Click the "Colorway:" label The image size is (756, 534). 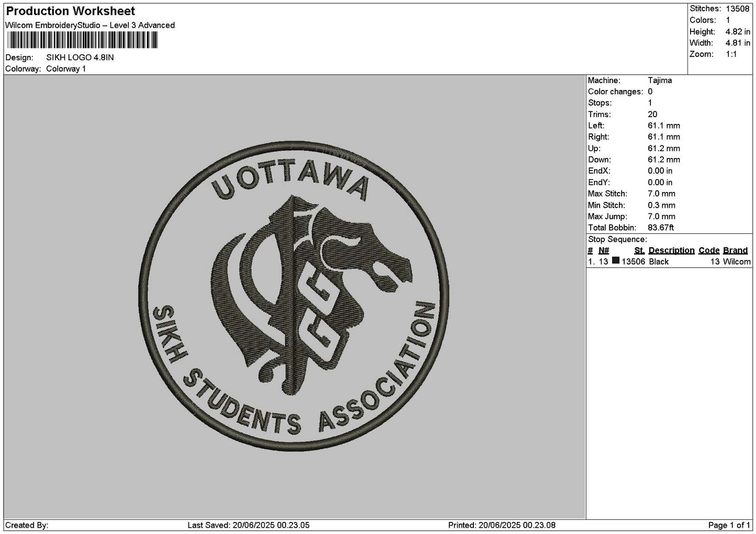click(23, 69)
